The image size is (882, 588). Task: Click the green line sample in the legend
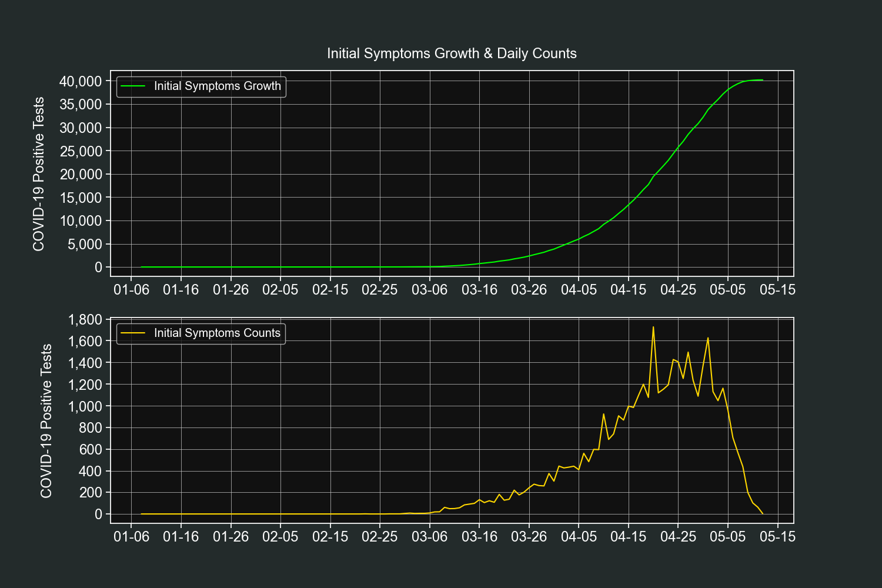coord(133,86)
